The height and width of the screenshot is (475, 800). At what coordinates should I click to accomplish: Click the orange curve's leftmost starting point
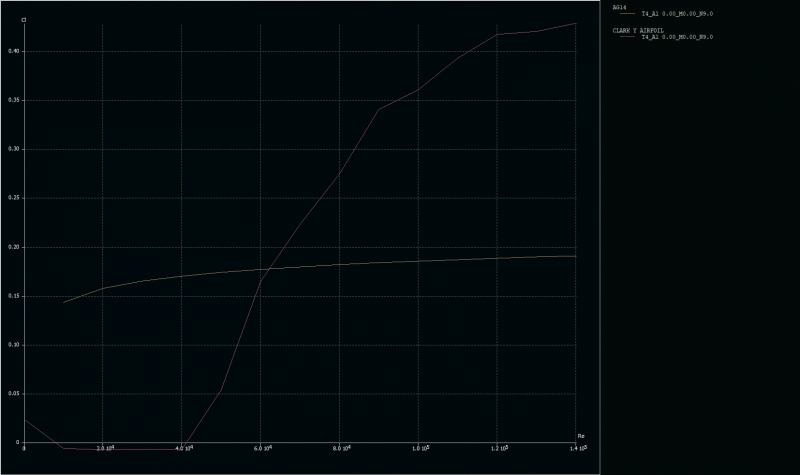(x=64, y=302)
